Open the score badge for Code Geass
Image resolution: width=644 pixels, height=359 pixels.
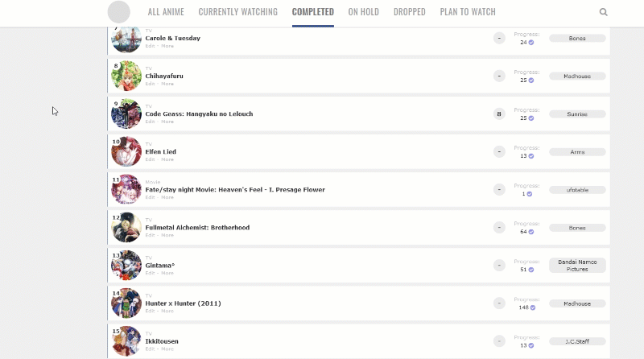tap(499, 114)
